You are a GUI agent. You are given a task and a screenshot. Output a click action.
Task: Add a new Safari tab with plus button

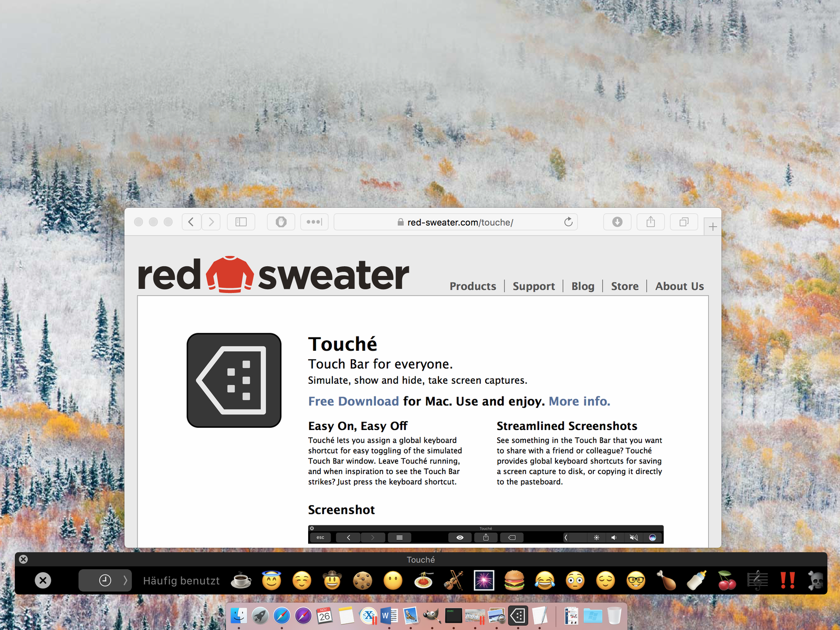tap(712, 227)
